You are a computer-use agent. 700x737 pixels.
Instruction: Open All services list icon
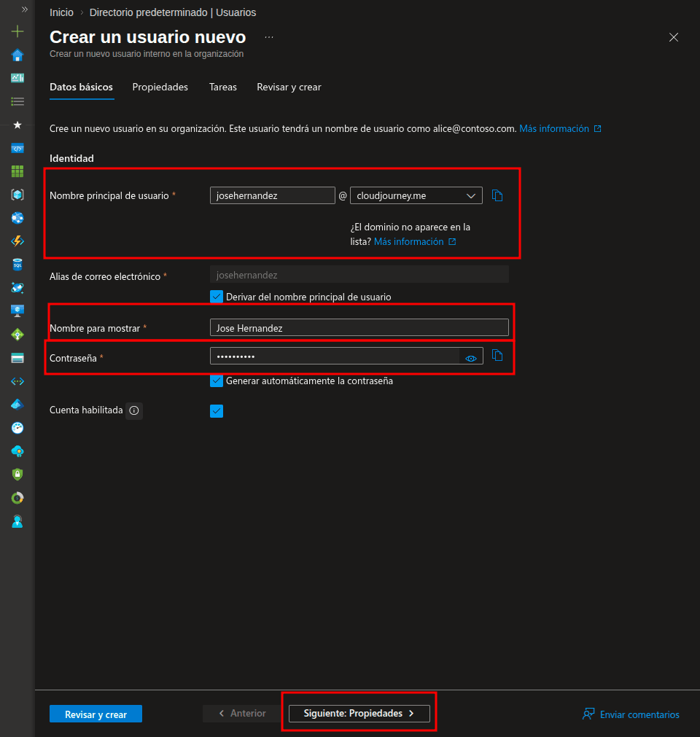coord(17,101)
